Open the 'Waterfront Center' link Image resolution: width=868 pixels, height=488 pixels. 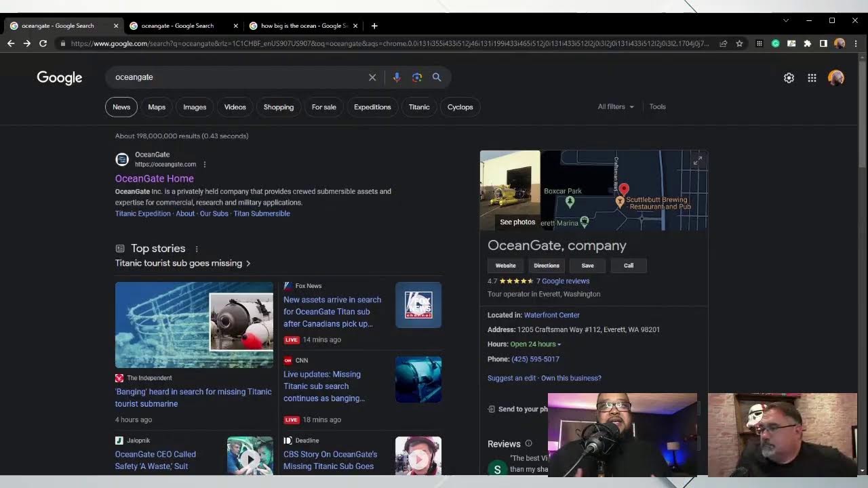pyautogui.click(x=552, y=315)
